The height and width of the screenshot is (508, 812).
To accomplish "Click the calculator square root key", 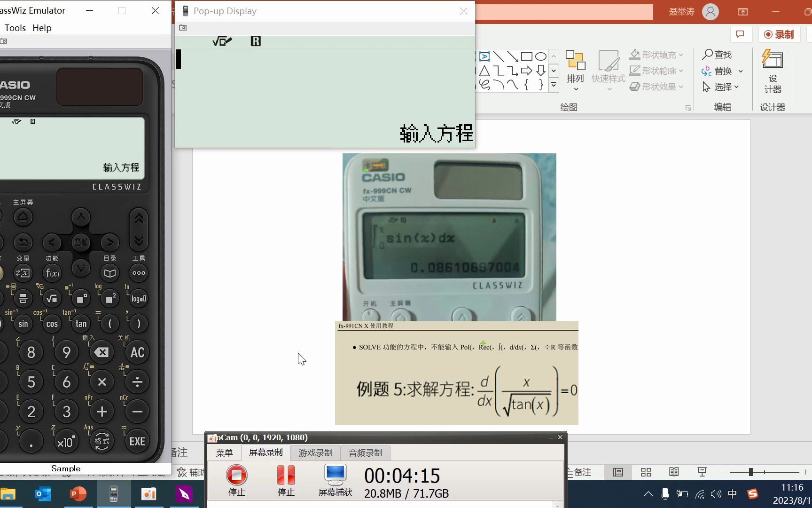I will click(x=52, y=298).
